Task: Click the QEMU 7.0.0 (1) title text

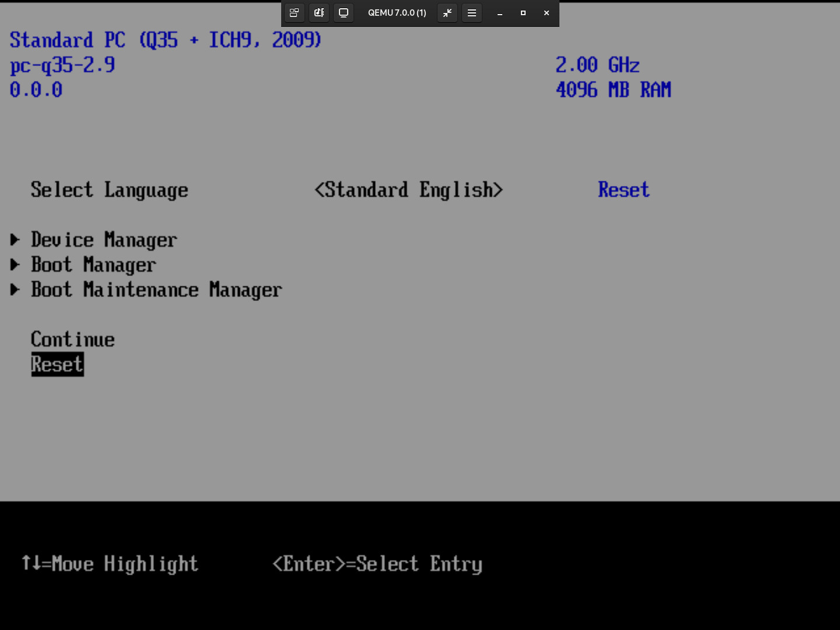Action: click(397, 13)
